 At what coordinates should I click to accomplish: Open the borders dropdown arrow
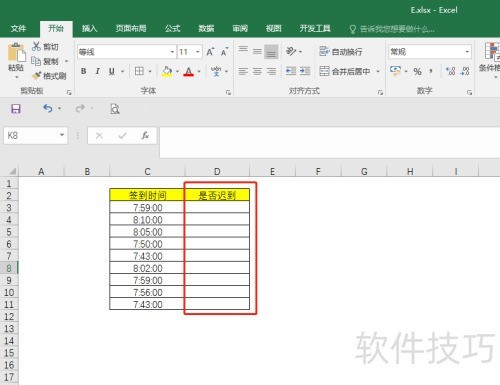150,71
